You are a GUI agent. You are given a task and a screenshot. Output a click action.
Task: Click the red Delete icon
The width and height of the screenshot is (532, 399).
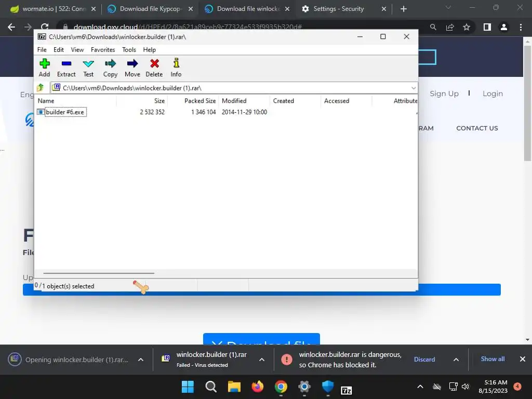154,68
